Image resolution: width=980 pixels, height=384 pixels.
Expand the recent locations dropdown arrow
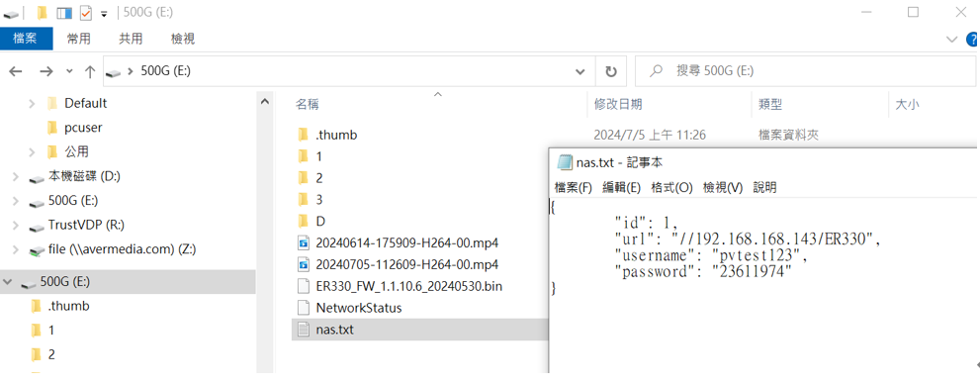click(69, 71)
